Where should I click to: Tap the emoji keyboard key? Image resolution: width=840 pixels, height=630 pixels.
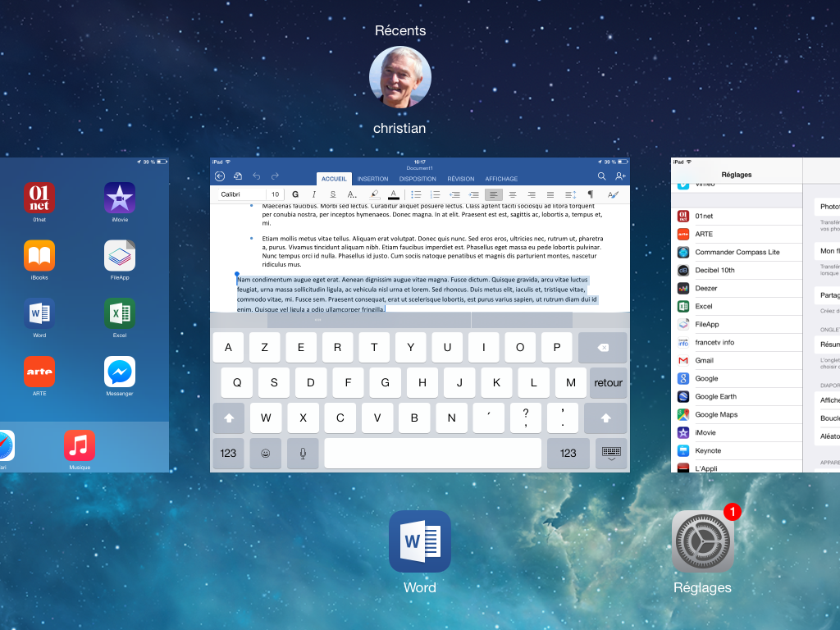pyautogui.click(x=265, y=453)
